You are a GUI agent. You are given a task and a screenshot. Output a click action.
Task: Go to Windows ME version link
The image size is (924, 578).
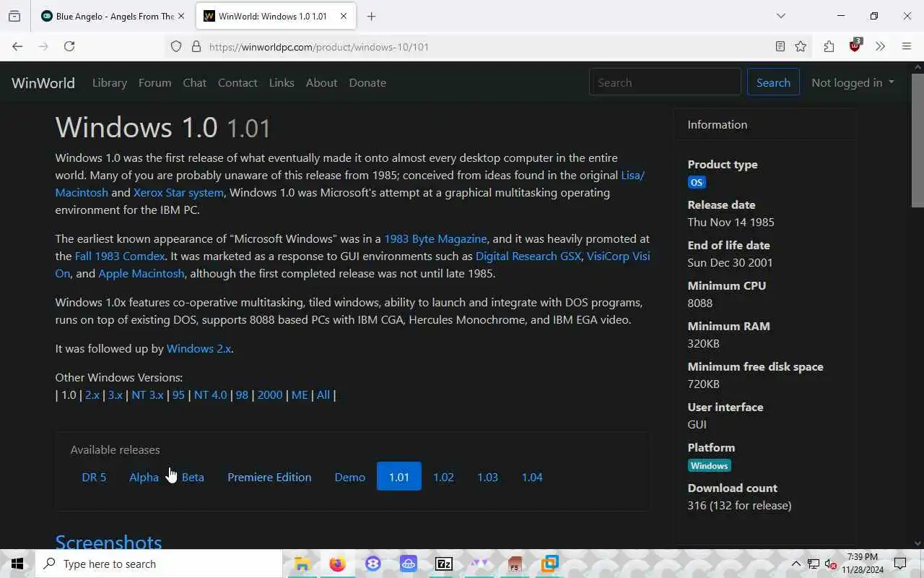pos(300,394)
